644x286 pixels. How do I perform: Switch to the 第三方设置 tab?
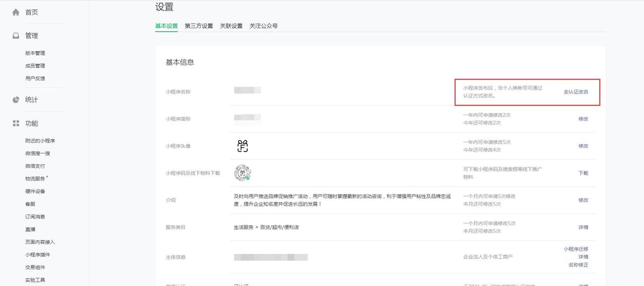point(199,26)
